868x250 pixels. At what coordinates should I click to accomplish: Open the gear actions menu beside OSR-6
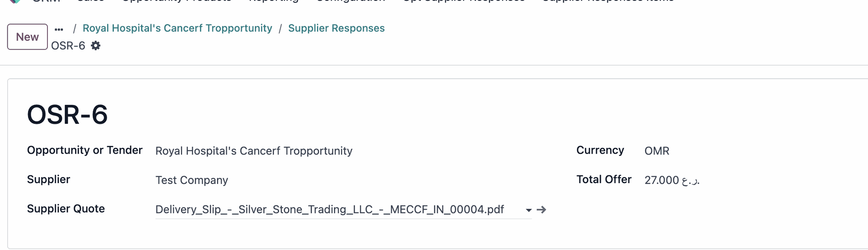[95, 46]
